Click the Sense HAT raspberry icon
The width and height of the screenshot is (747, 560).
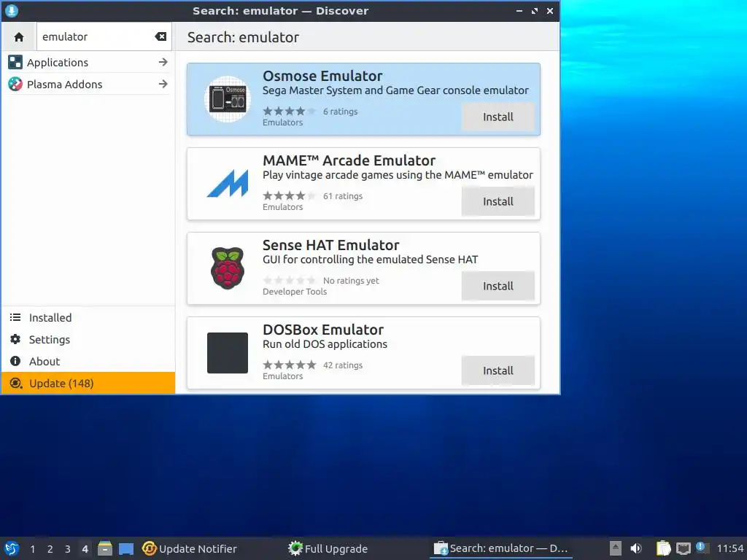click(228, 268)
